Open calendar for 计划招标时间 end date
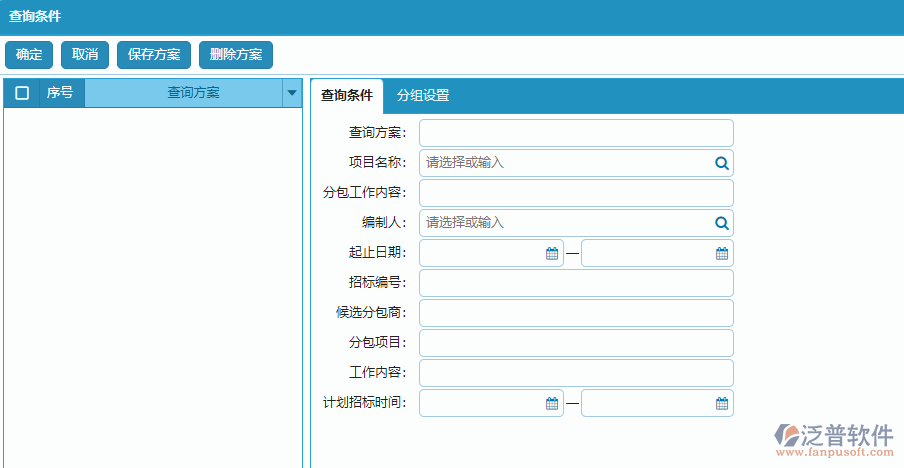 [721, 404]
